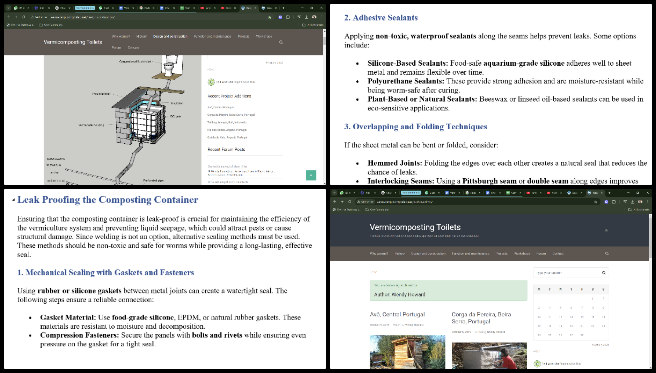This screenshot has height=373, width=656.
Task: Open 'Design and construction' in bottom-right browser
Action: tap(428, 253)
